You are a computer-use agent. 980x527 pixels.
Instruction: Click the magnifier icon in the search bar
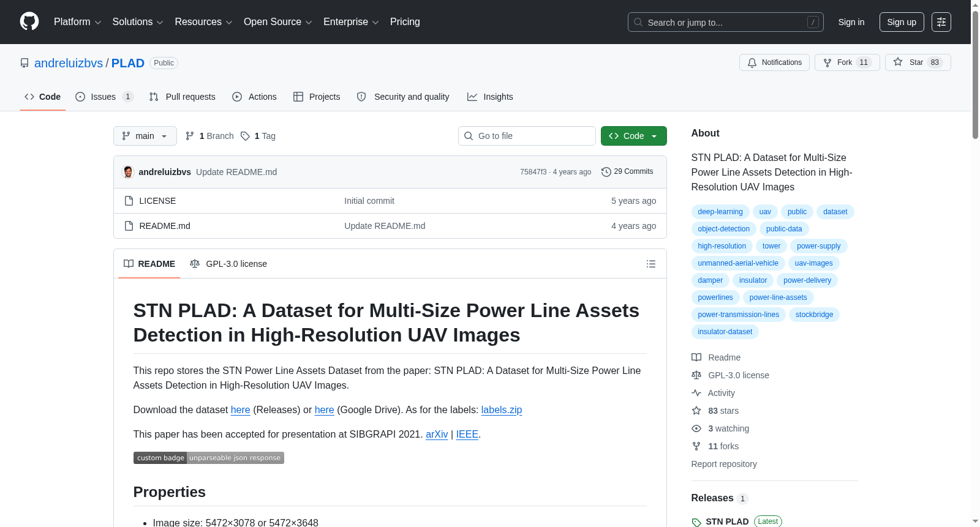point(638,22)
